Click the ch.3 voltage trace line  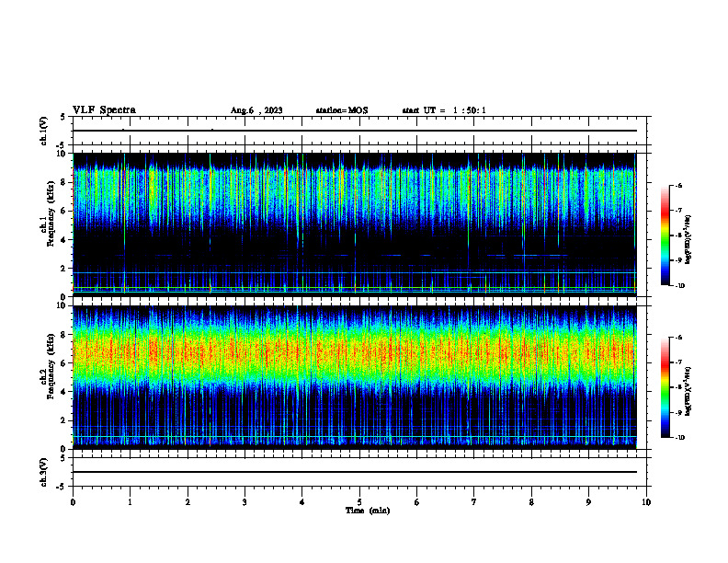(354, 472)
